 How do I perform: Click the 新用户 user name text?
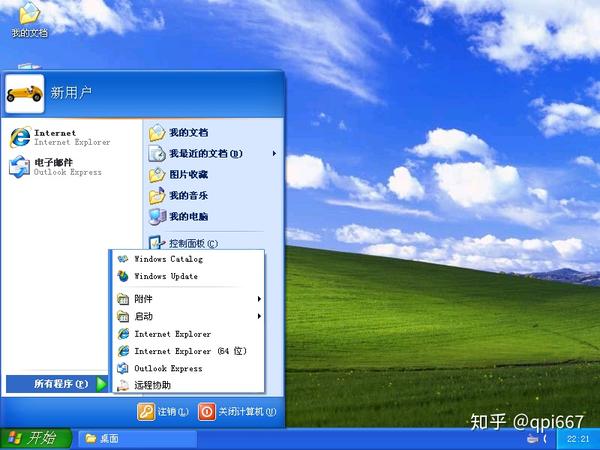(71, 93)
